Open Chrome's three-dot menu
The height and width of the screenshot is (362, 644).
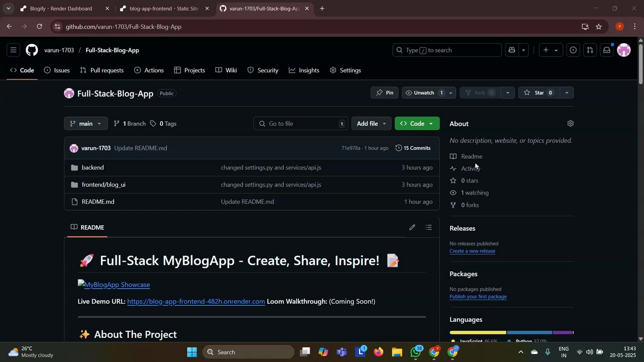coord(635,27)
